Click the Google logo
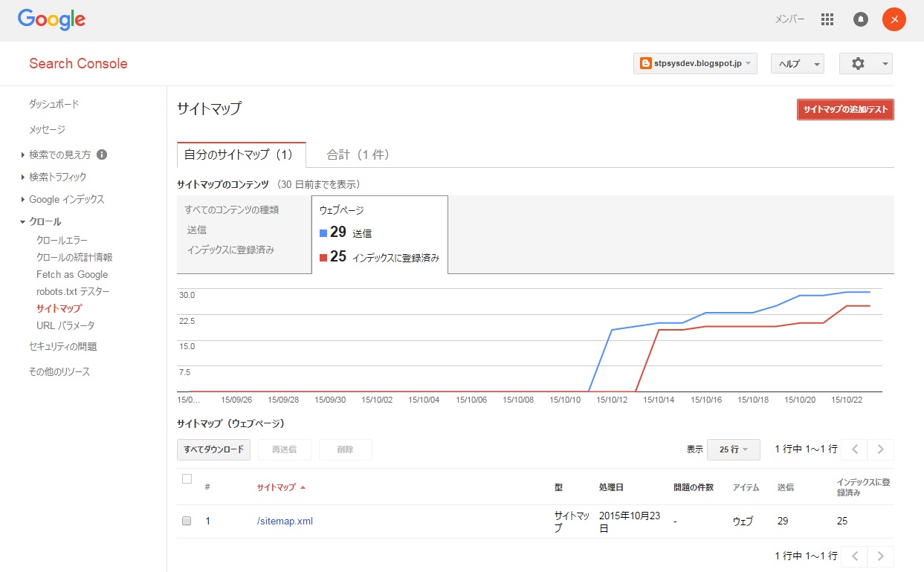The width and height of the screenshot is (924, 572). pyautogui.click(x=51, y=20)
